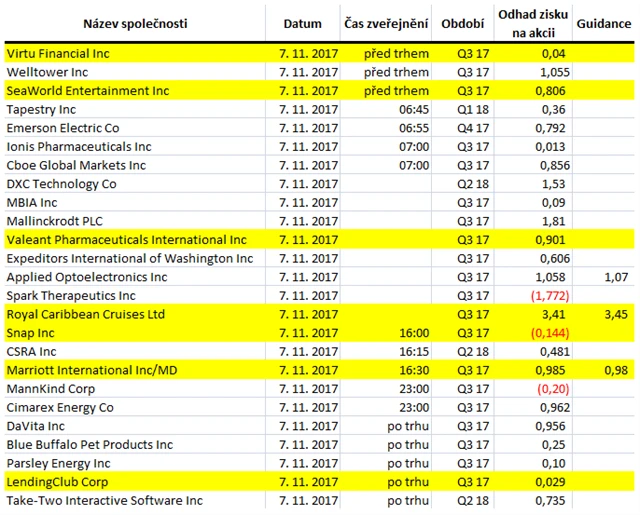Click the estimate 0,25 for Blue Buffalo
The width and height of the screenshot is (640, 515).
click(553, 444)
